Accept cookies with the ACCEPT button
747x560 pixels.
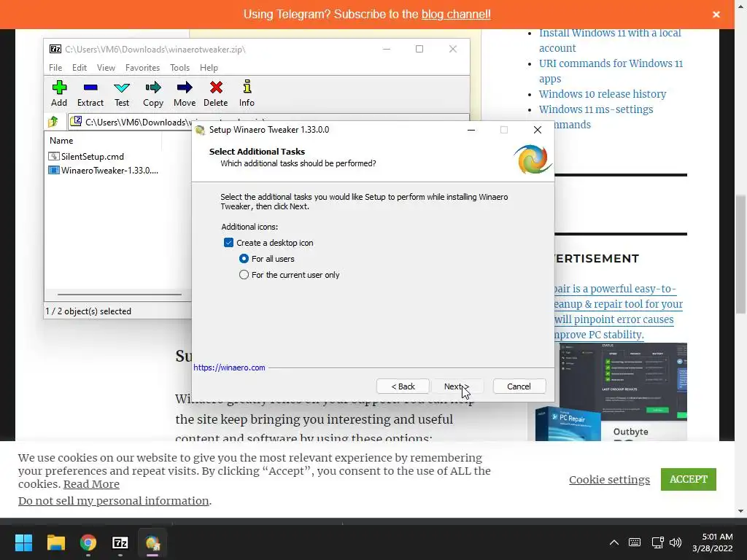coord(689,479)
